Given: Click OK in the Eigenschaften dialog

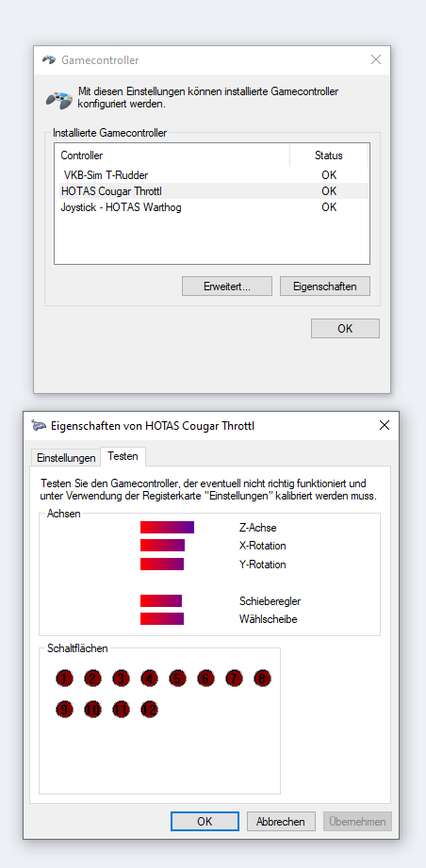Looking at the screenshot, I should pos(205,822).
